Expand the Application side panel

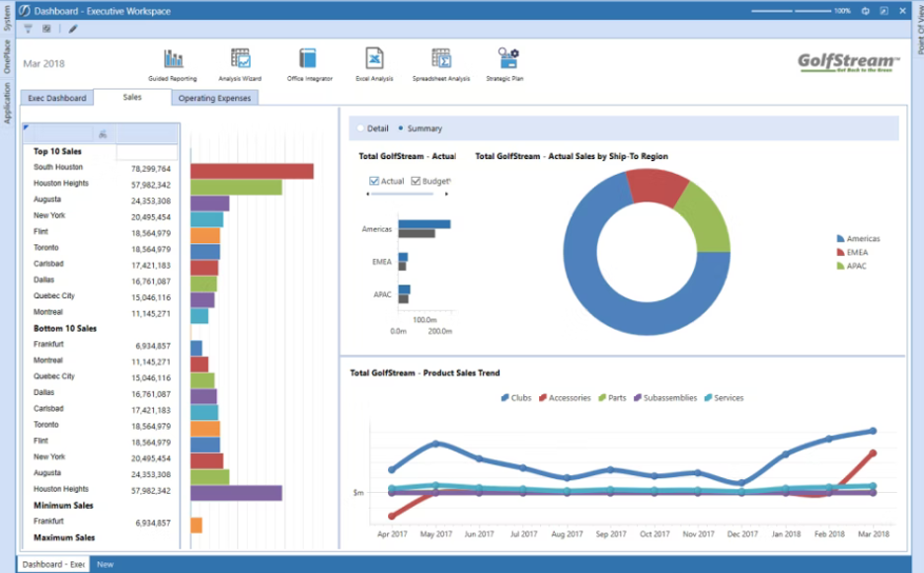7,103
